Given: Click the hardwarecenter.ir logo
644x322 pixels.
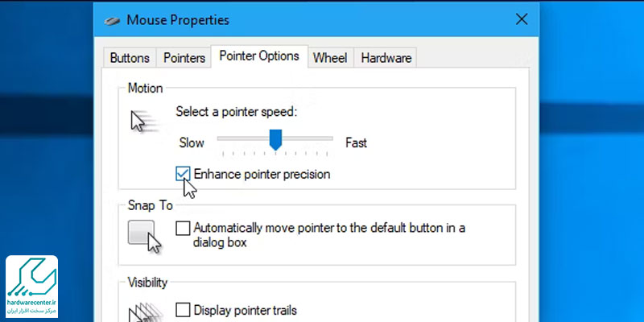Looking at the screenshot, I should pos(32,287).
